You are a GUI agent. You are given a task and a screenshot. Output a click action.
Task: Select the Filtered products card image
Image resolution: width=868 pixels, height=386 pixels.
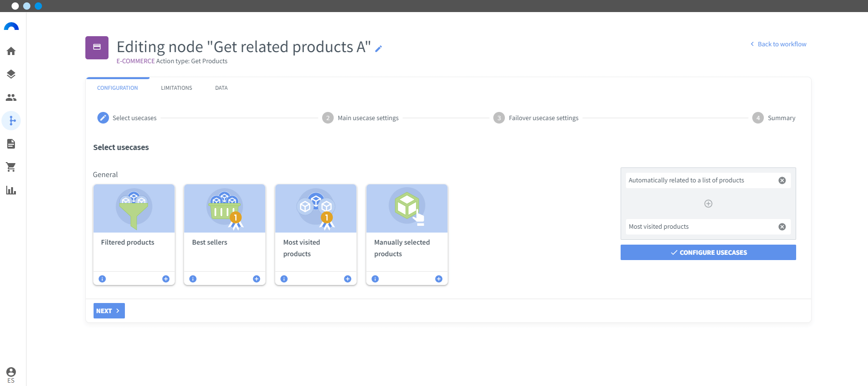pyautogui.click(x=134, y=208)
